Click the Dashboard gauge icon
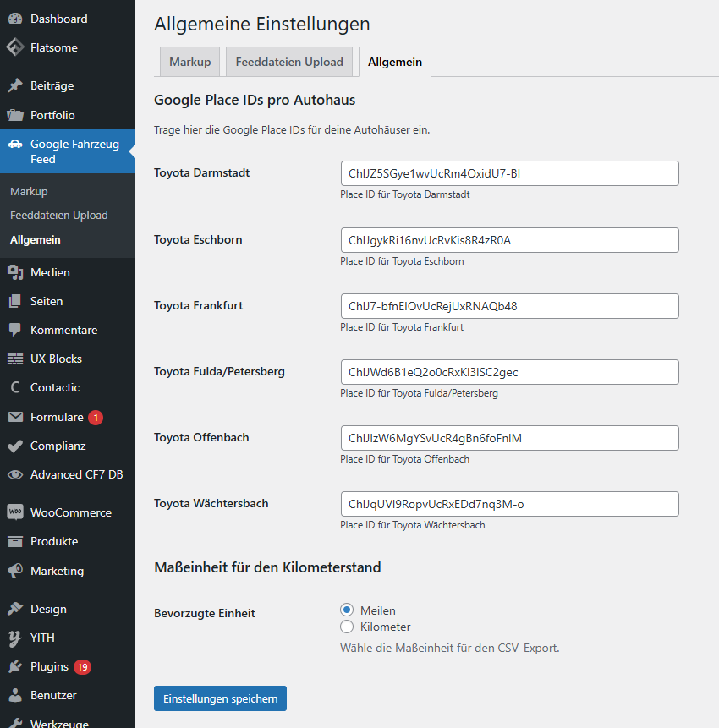This screenshot has width=719, height=728. [15, 19]
